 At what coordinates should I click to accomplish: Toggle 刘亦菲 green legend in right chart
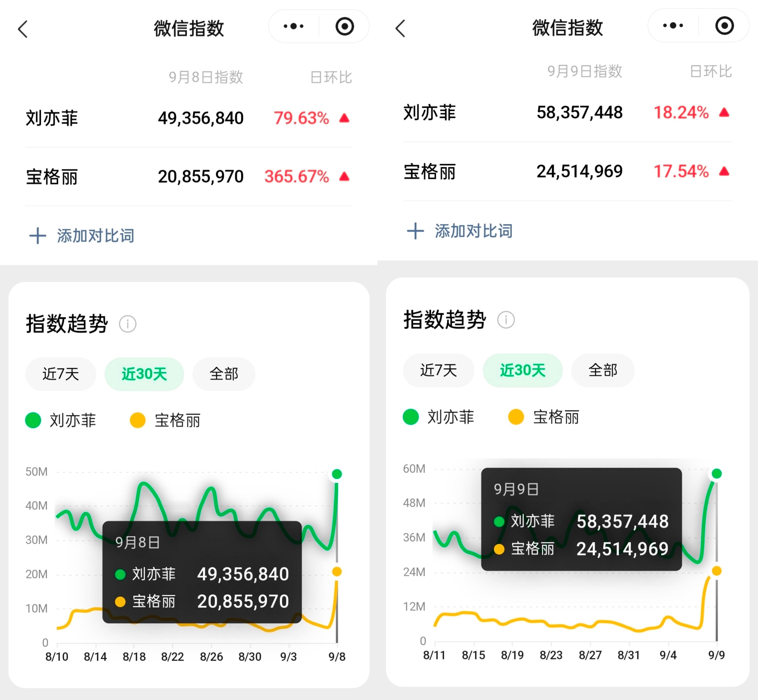point(438,417)
